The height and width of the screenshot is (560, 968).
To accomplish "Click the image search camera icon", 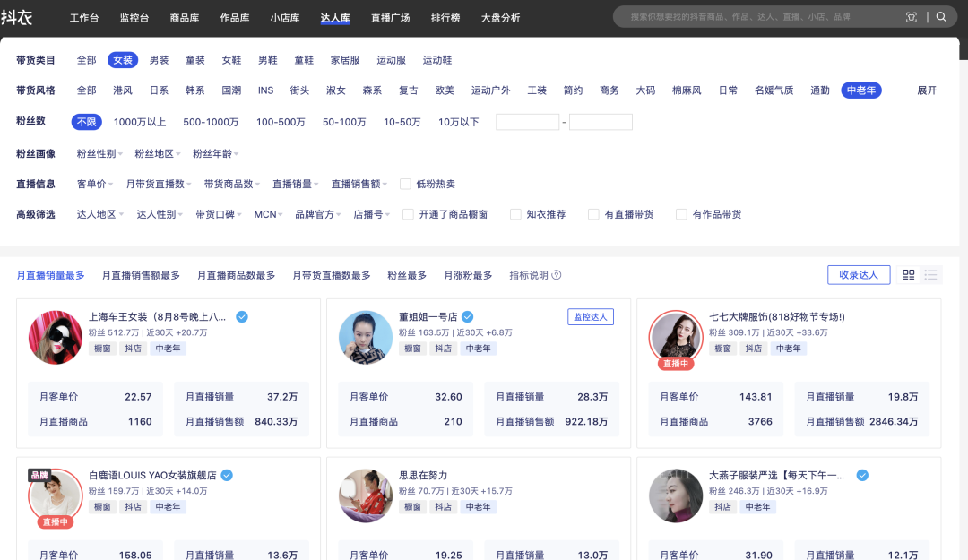I will [912, 17].
